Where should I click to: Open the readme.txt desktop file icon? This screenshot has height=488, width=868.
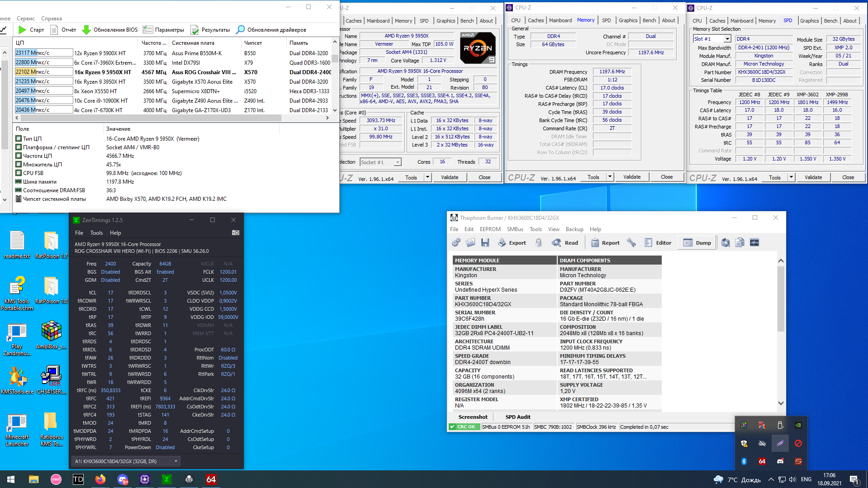[x=17, y=244]
